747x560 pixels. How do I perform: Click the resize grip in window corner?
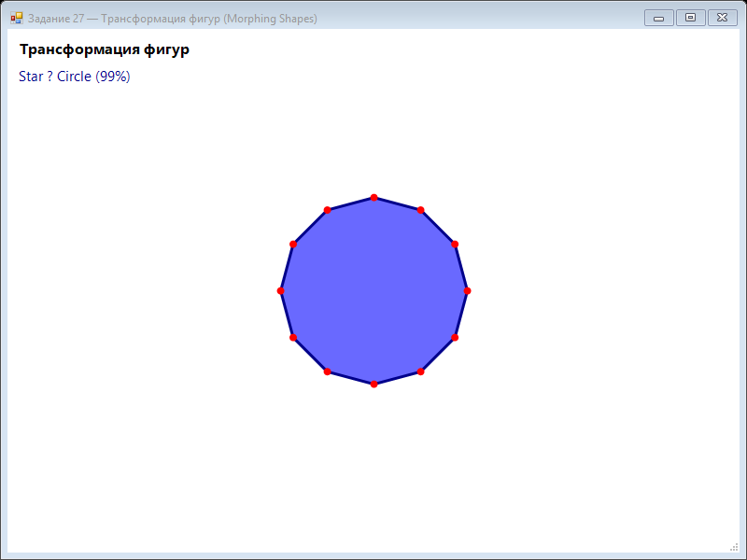tap(734, 548)
